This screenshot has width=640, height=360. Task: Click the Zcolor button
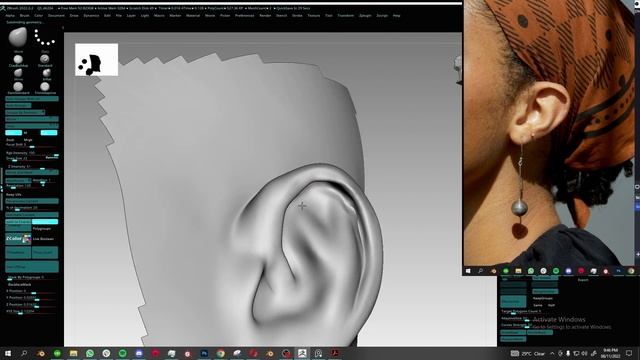(x=18, y=239)
